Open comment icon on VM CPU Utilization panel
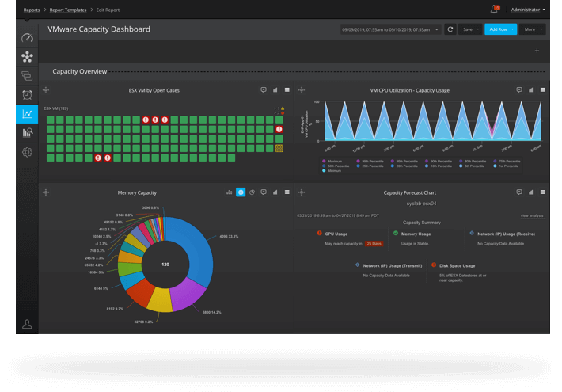The height and width of the screenshot is (392, 562). tap(519, 90)
